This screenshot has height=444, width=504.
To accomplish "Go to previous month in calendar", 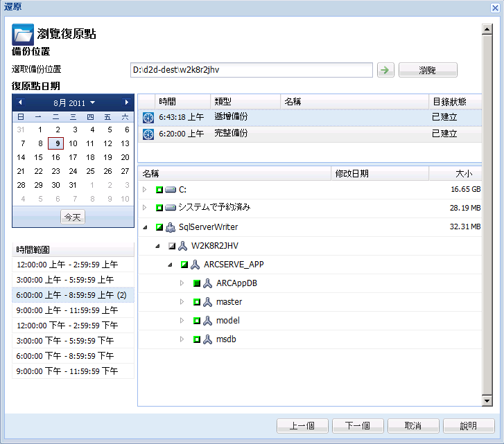I will (x=20, y=103).
